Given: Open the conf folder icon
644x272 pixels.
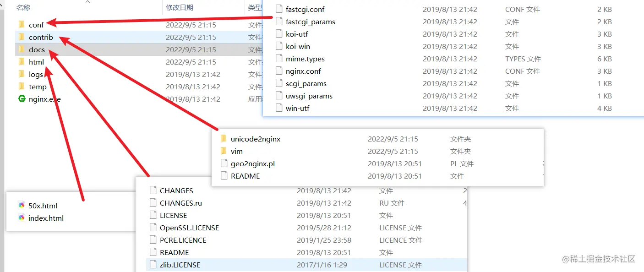Looking at the screenshot, I should click(21, 24).
